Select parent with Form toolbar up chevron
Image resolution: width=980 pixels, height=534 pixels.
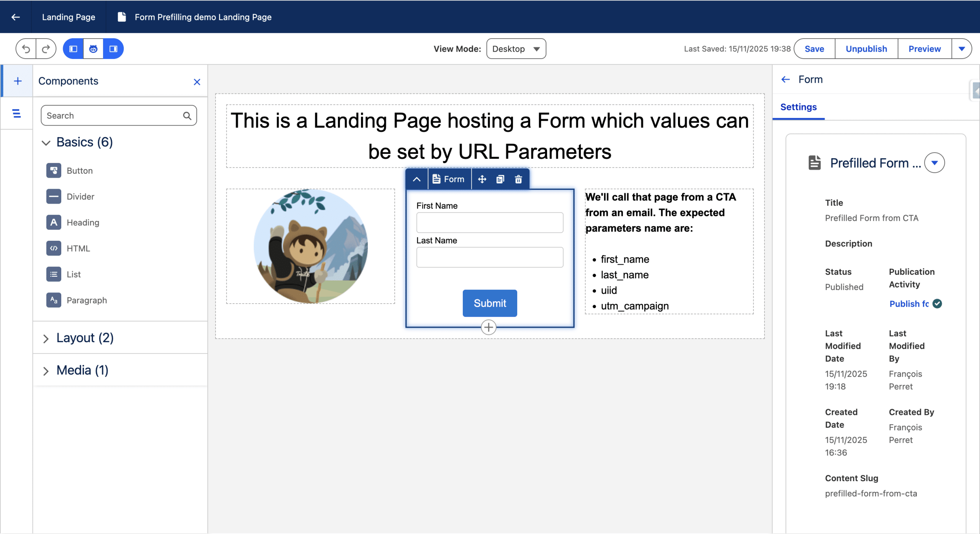pos(416,179)
